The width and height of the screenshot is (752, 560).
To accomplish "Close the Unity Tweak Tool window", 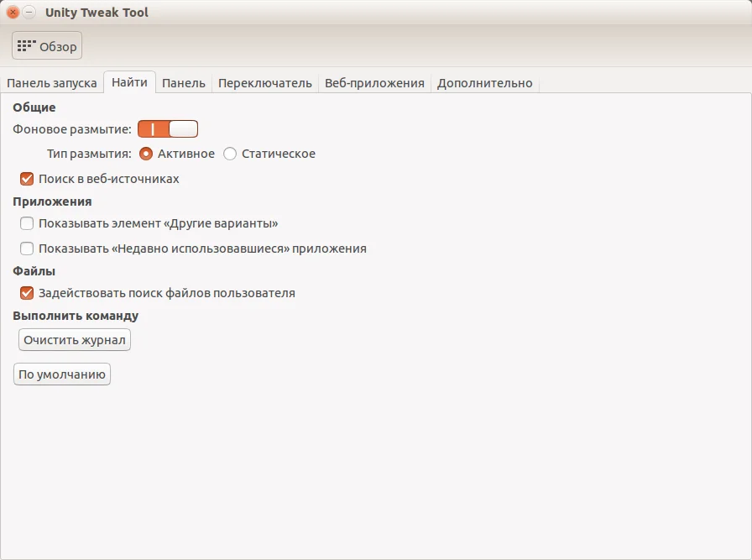I will 13,12.
